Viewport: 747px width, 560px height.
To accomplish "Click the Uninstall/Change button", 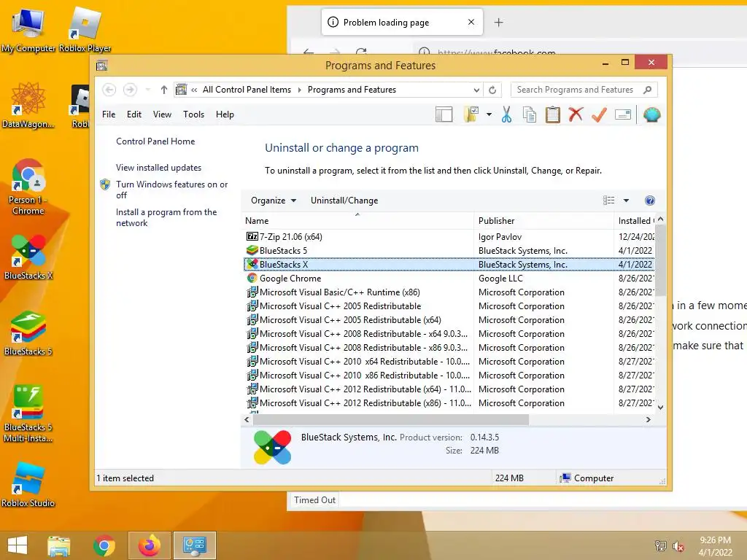I will coord(344,201).
